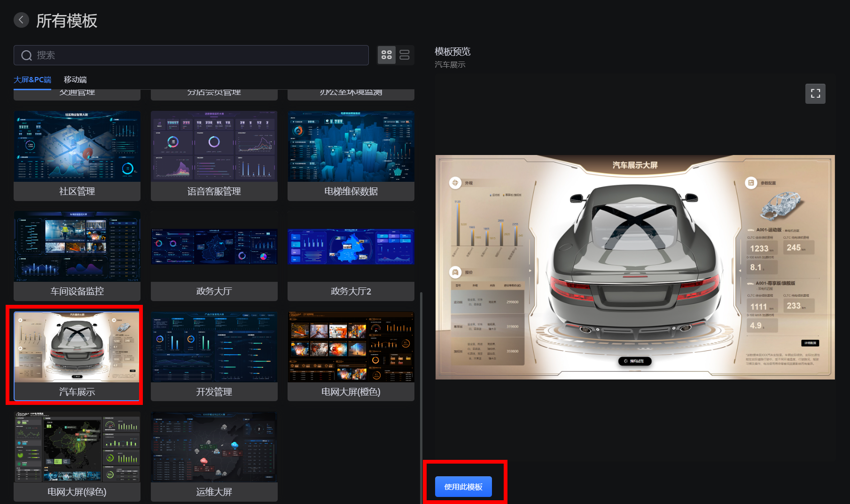Select the 运维大屏 template thumbnail
850x504 pixels.
point(214,447)
